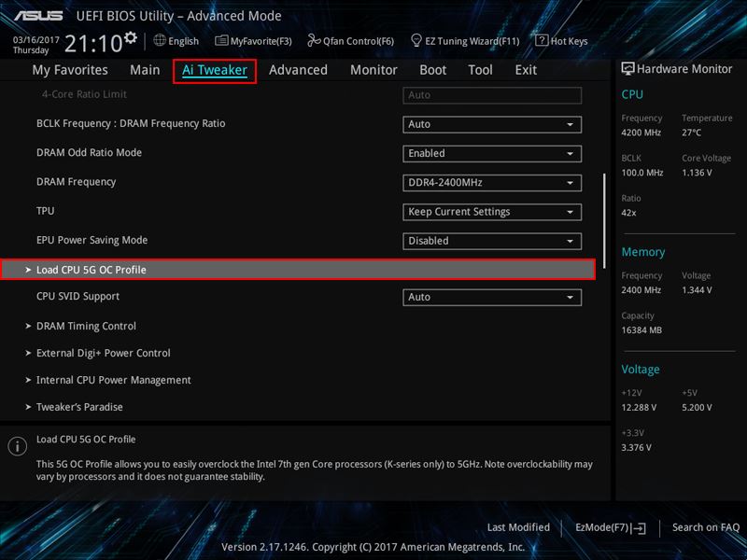Open Qfan Control(F6)
747x560 pixels.
click(351, 41)
